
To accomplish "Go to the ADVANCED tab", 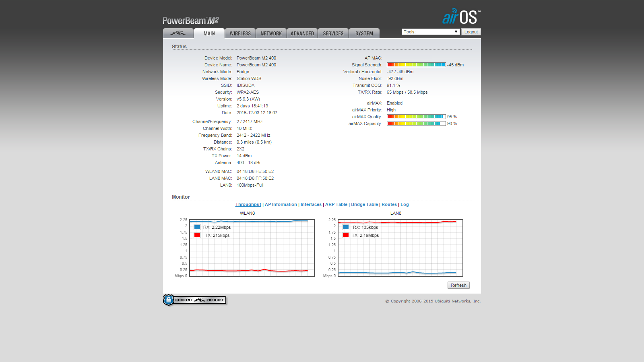I will click(x=302, y=33).
